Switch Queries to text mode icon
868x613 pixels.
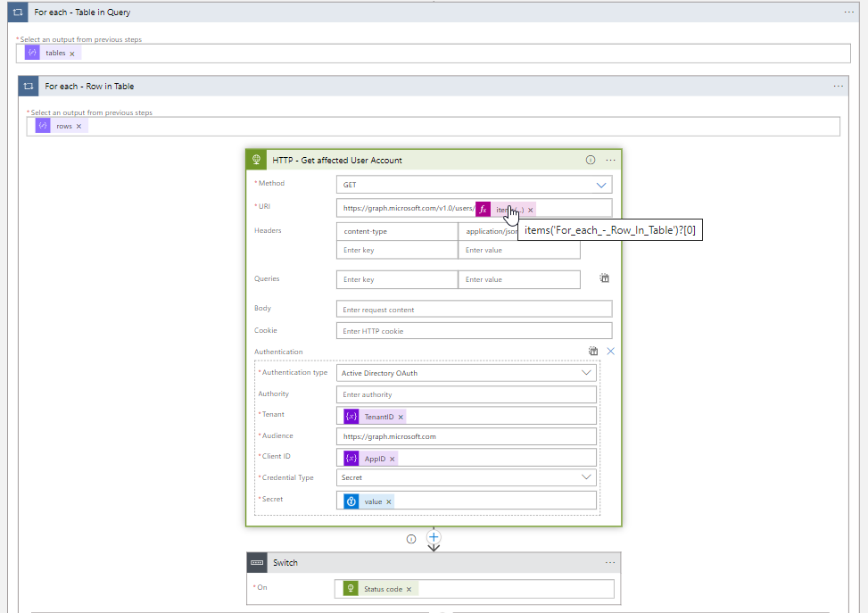tap(604, 278)
